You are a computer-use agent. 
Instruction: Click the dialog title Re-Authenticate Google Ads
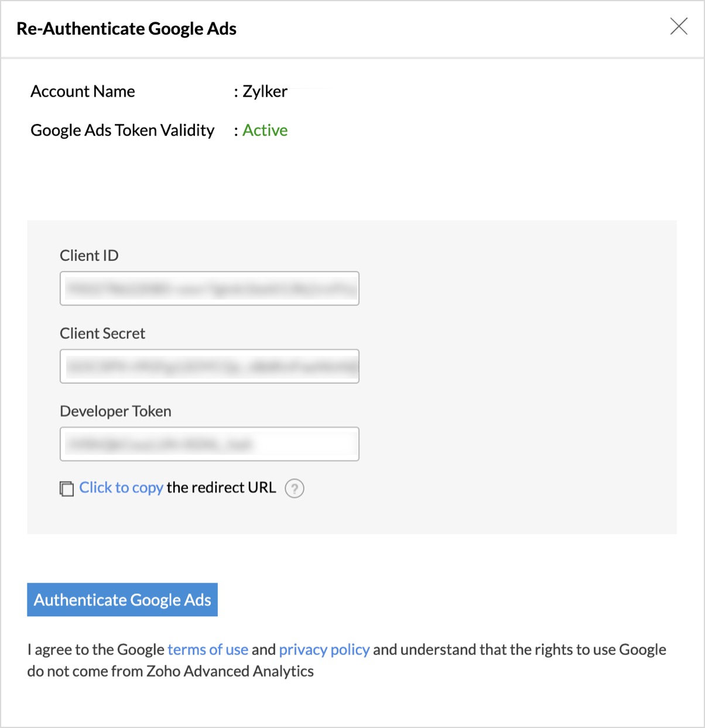click(x=126, y=29)
